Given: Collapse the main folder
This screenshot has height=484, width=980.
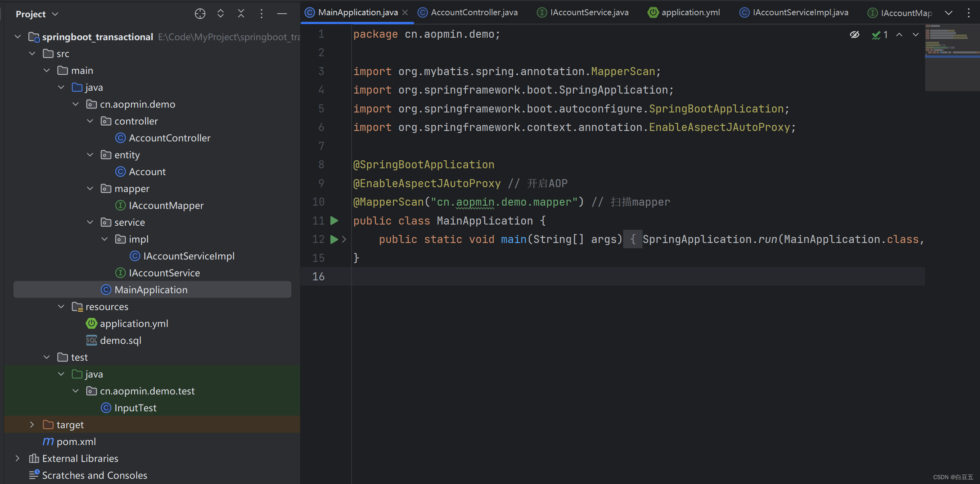Looking at the screenshot, I should [47, 70].
